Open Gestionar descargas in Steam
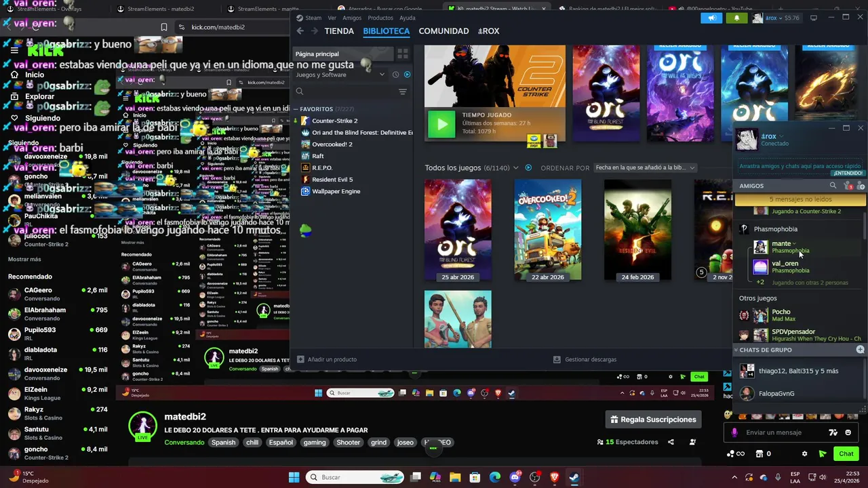 [585, 359]
